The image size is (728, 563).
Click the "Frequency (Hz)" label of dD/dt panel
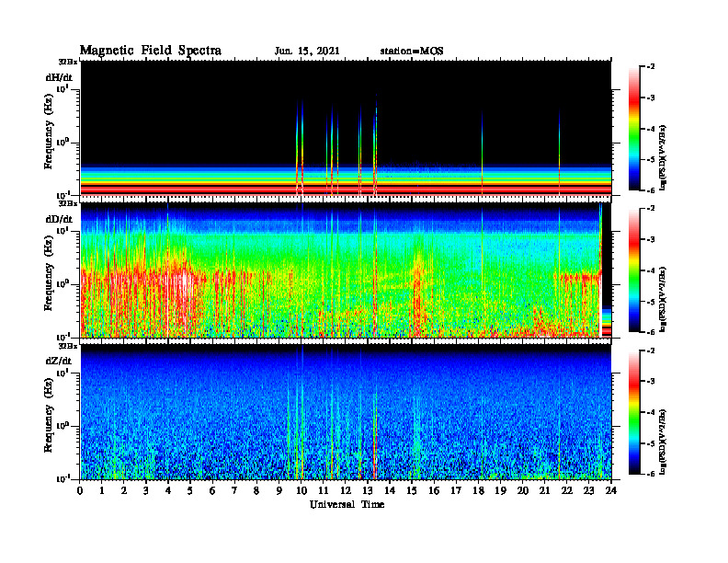coord(49,273)
